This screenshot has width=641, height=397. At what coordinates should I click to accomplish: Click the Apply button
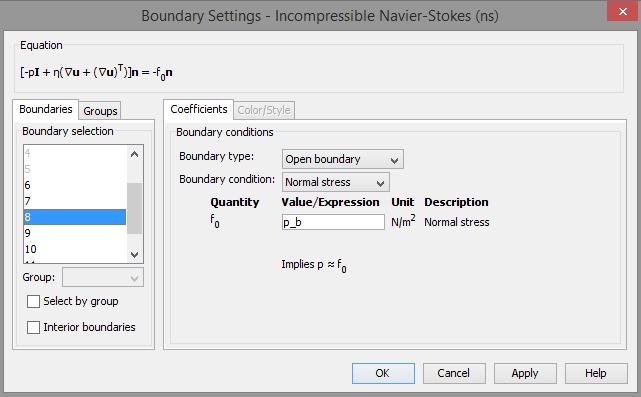[x=525, y=373]
